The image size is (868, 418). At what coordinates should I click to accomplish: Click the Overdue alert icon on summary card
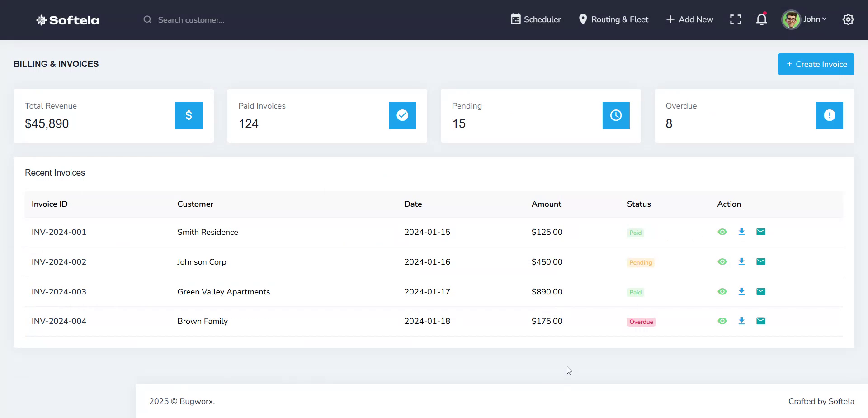(x=830, y=116)
